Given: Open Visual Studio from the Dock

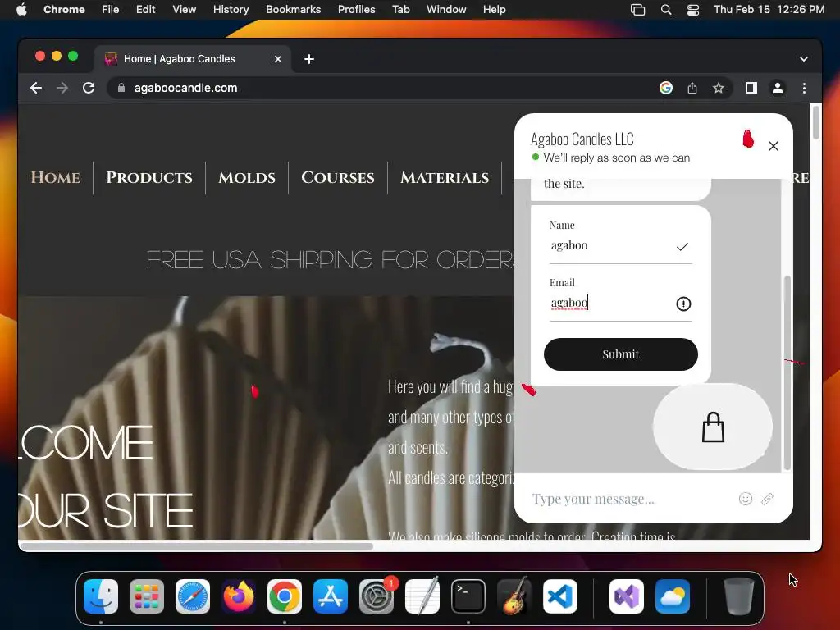Looking at the screenshot, I should tap(627, 596).
